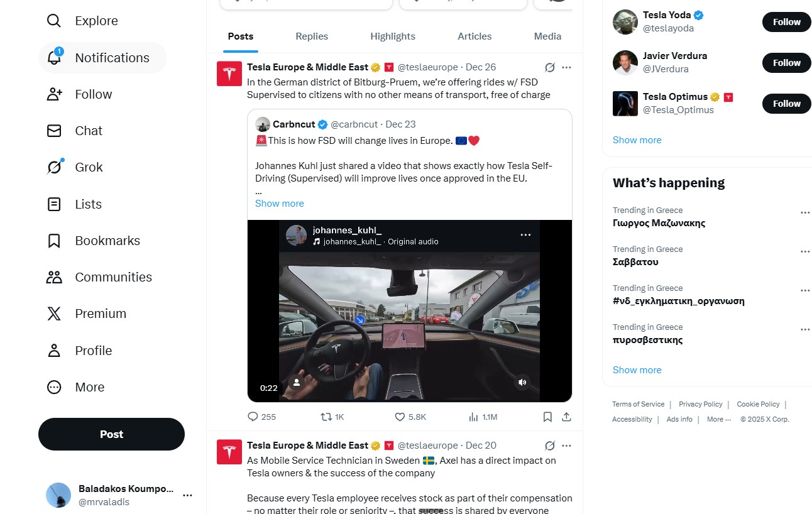The height and width of the screenshot is (514, 812).
Task: Expand account switcher dots beside Baladakos
Action: (187, 495)
